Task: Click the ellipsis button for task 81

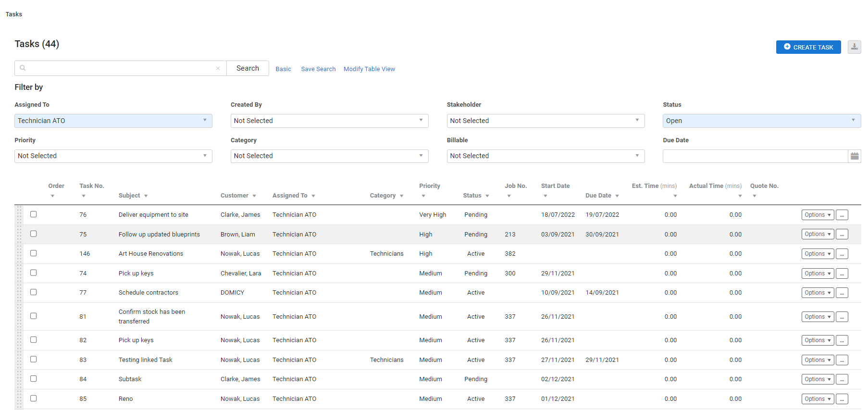Action: (x=842, y=317)
